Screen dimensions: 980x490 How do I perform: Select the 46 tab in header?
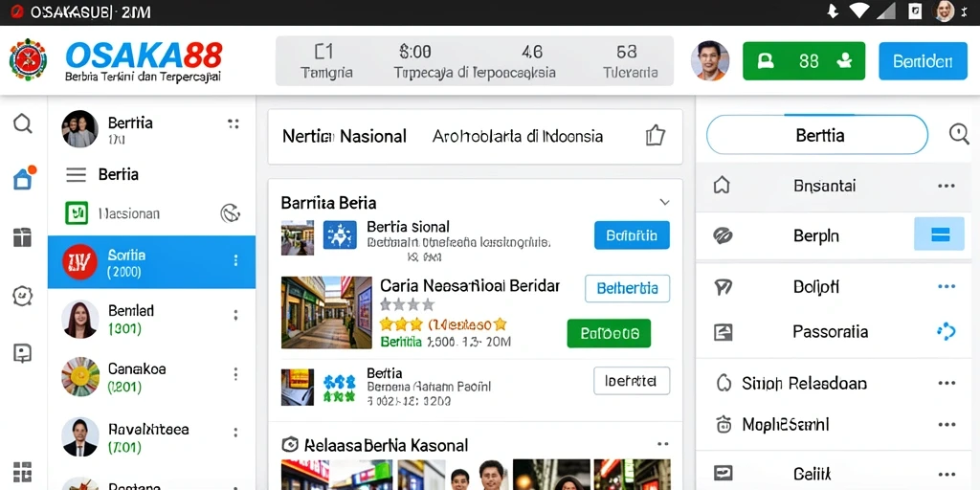[532, 52]
